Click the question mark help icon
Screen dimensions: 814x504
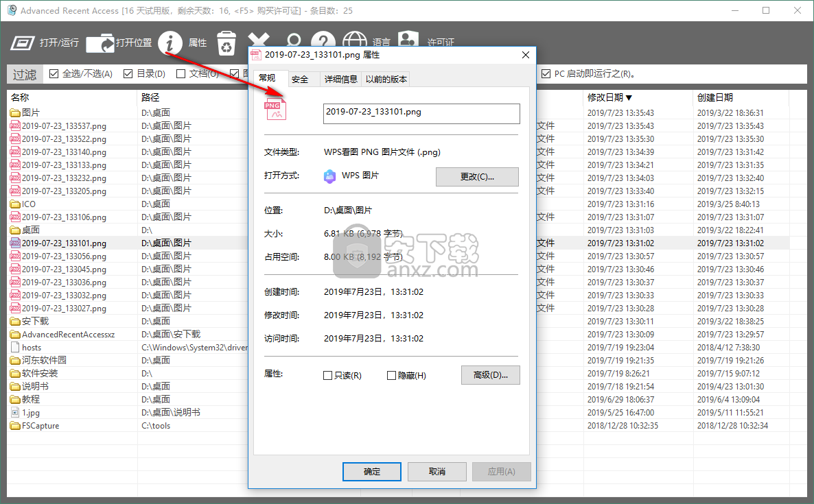click(323, 40)
